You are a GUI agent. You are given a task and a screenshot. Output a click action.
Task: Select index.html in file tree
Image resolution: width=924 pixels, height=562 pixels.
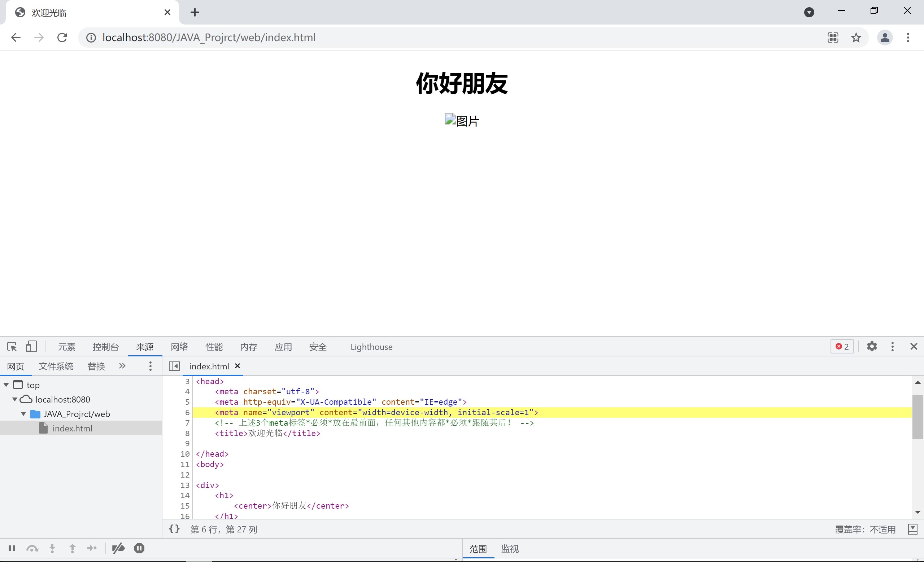pyautogui.click(x=72, y=428)
